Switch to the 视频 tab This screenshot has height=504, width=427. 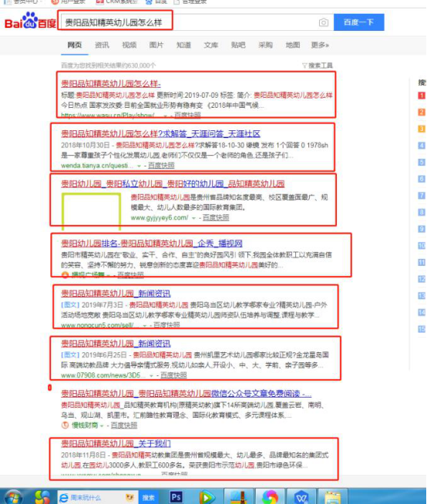[x=129, y=45]
